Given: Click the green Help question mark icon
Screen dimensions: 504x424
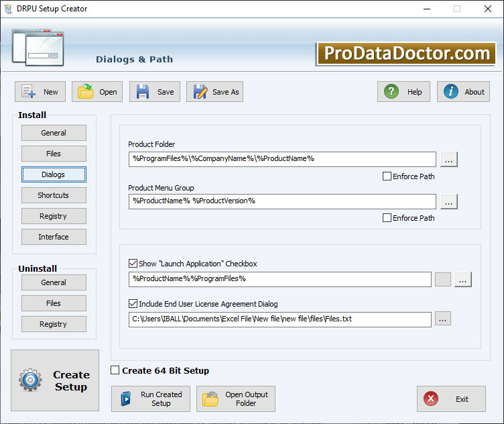Looking at the screenshot, I should coord(391,92).
